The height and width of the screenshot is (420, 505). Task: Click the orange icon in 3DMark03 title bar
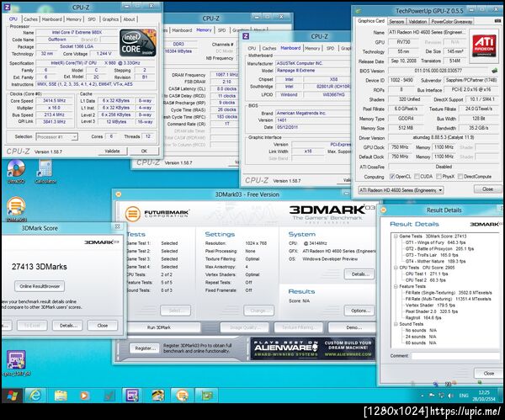[x=119, y=194]
